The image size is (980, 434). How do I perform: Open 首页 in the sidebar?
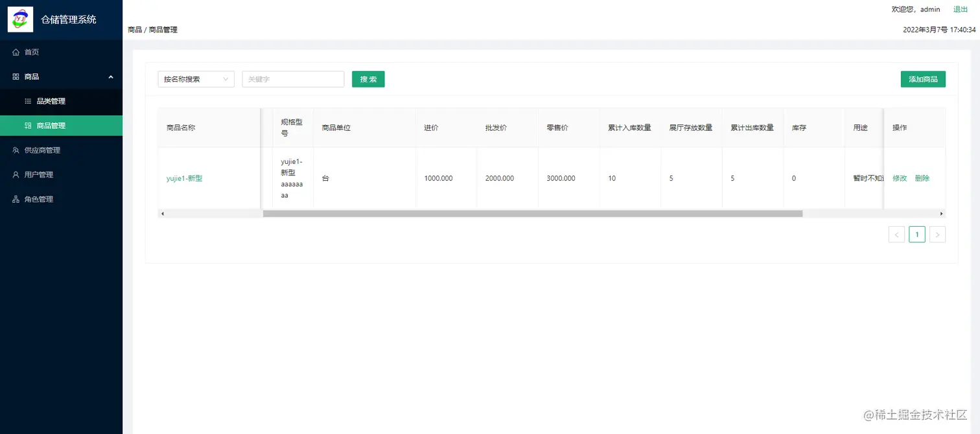61,52
